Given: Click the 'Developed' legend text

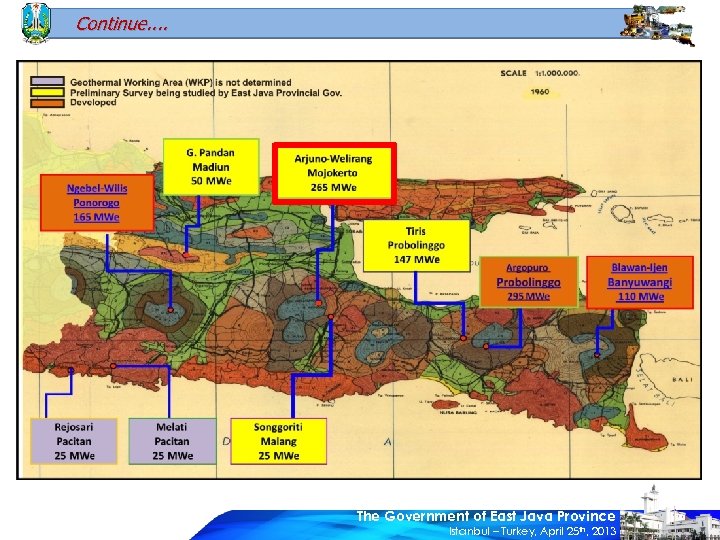Looking at the screenshot, I should (x=93, y=103).
